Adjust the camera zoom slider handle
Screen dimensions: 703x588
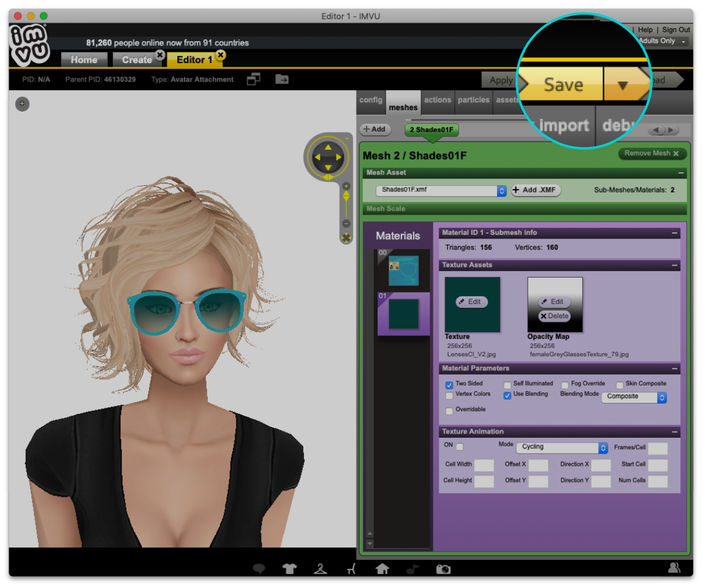tap(346, 196)
